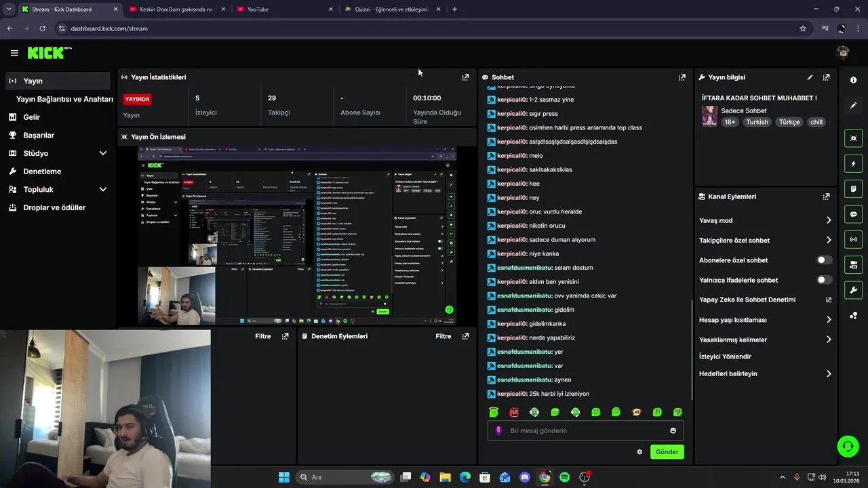Viewport: 868px width, 488px height.
Task: Open the hamburger menu beside Kick logo
Action: click(x=14, y=53)
